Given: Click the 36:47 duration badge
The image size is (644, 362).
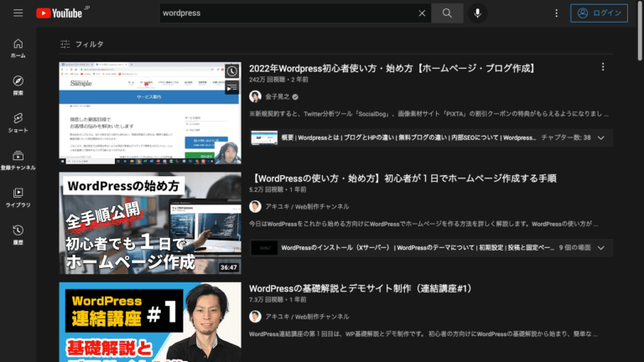Looking at the screenshot, I should [x=228, y=267].
